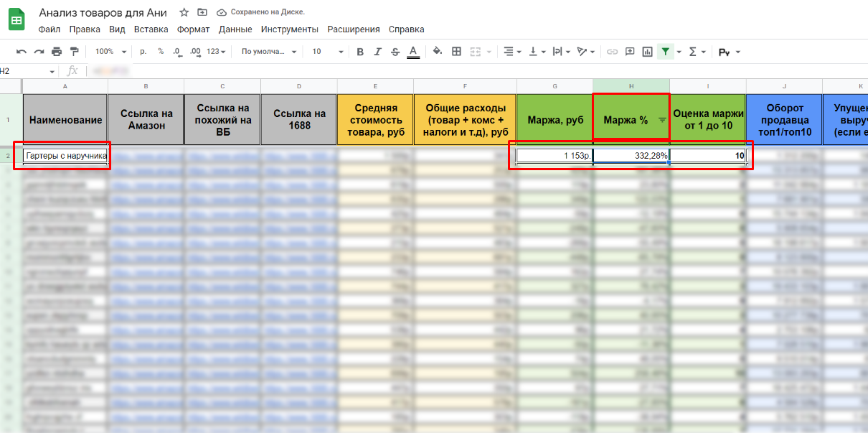This screenshot has height=433, width=868.
Task: Click the Redo arrow in the toolbar
Action: click(x=39, y=52)
